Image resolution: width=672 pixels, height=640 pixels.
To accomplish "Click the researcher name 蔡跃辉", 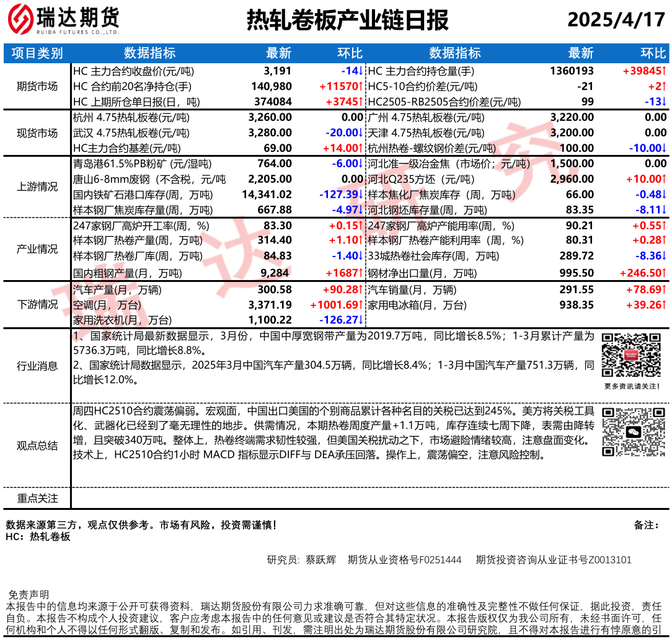I will click(x=321, y=560).
